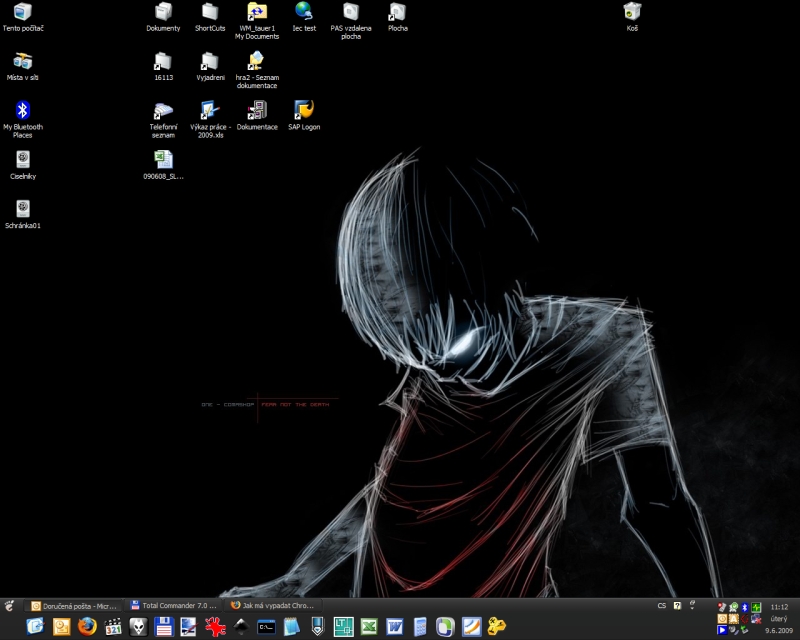
Task: Open the Start menu button
Action: coord(10,605)
